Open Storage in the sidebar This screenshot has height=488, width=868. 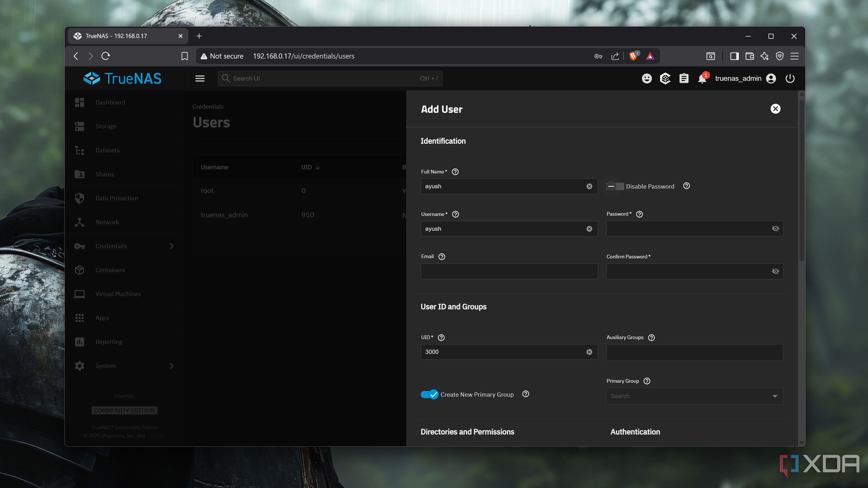125,126
